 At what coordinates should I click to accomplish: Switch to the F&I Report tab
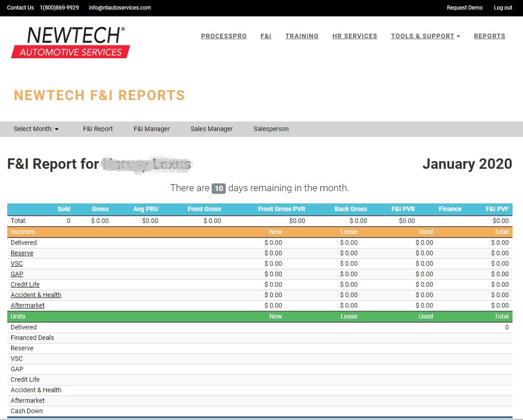98,129
